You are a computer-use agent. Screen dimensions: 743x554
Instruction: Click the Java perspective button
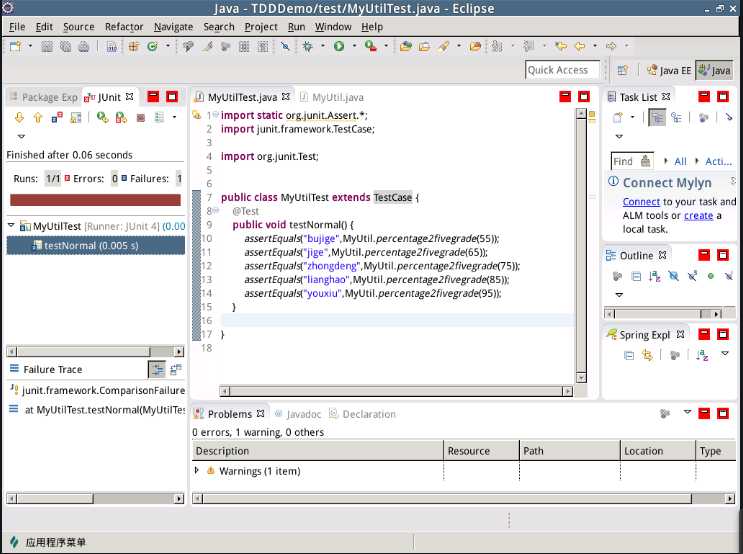click(715, 71)
